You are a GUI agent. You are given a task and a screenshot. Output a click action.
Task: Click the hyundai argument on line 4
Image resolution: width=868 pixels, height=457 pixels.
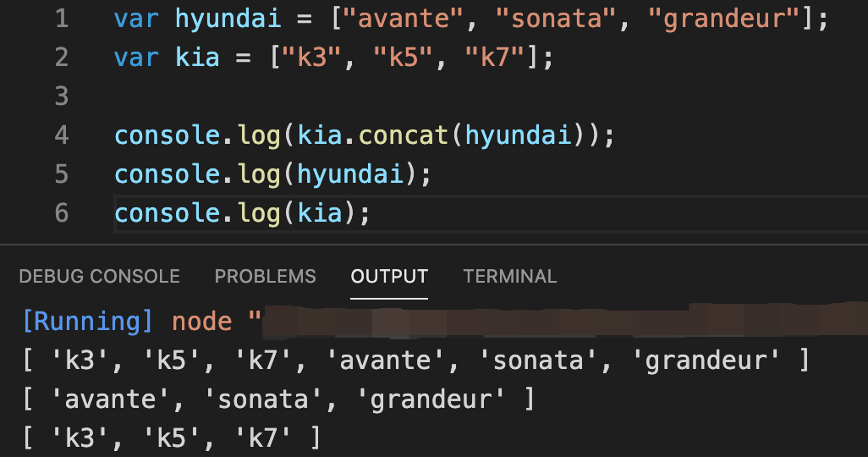pos(518,136)
